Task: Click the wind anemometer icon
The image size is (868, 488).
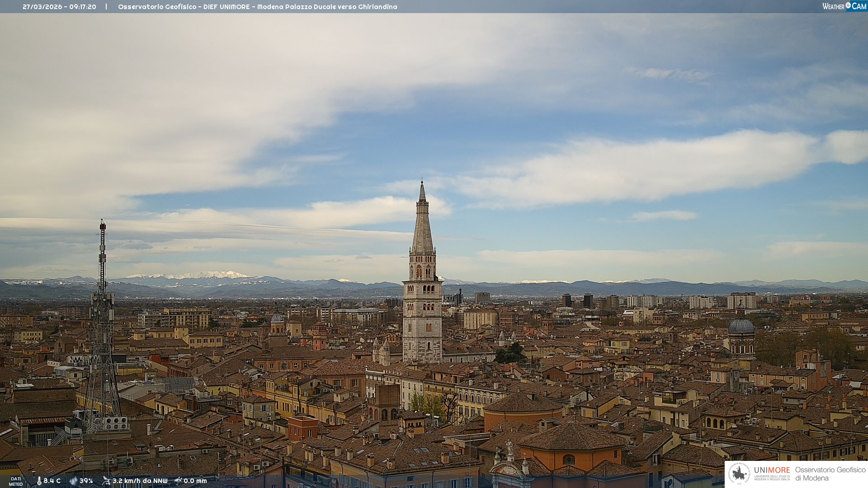Action: pyautogui.click(x=106, y=481)
